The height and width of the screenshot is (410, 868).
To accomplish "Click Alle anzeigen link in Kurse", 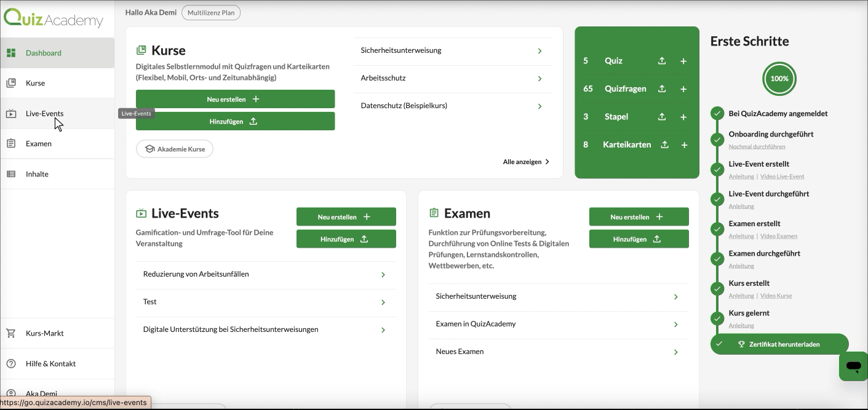I will [x=526, y=162].
